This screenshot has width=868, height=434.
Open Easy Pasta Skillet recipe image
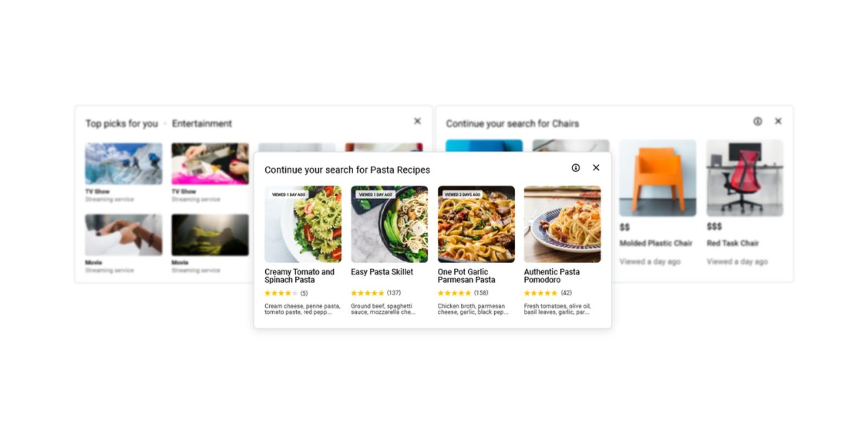click(390, 224)
